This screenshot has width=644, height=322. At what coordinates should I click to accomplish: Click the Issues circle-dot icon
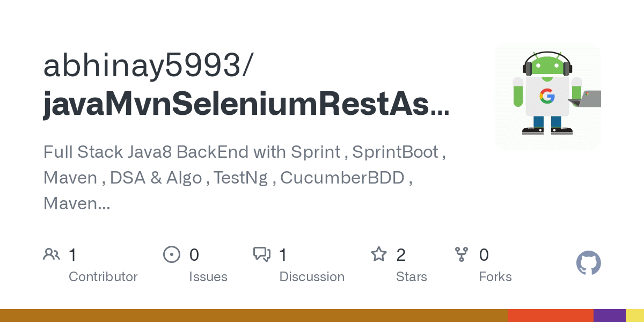171,254
